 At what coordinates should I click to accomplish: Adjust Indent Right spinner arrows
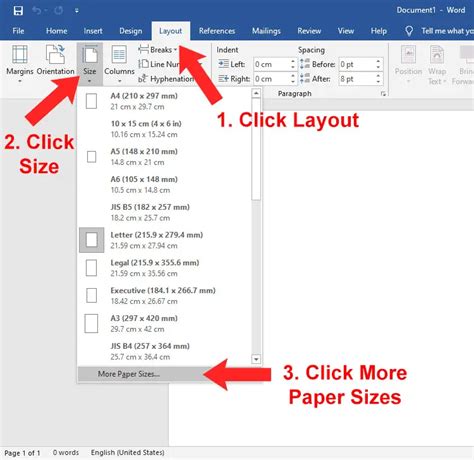[x=293, y=79]
